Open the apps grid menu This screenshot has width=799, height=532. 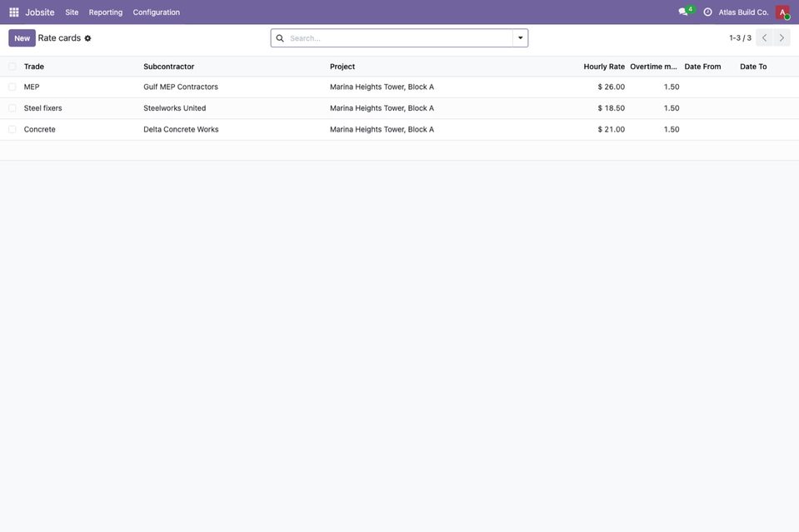tap(14, 12)
